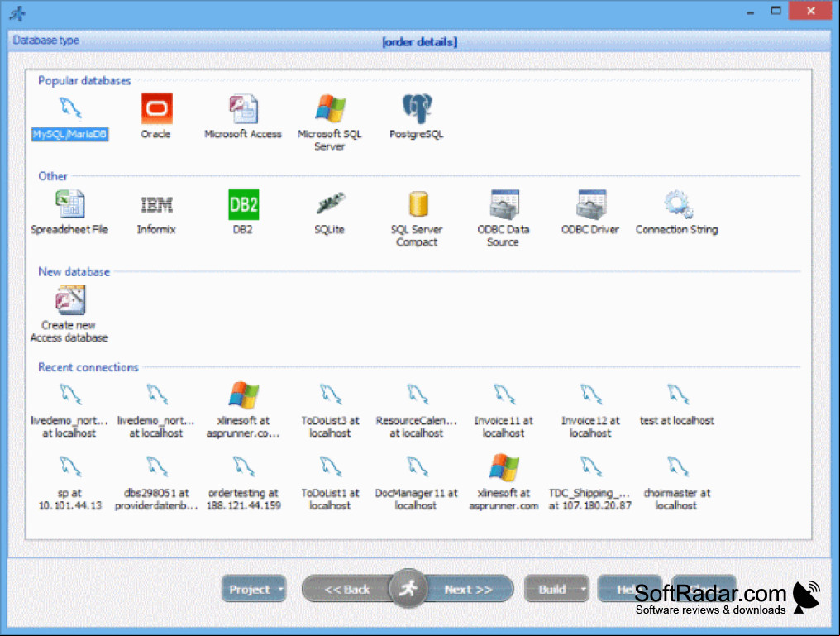This screenshot has width=840, height=636.
Task: Click the running man wizard icon
Action: point(408,588)
